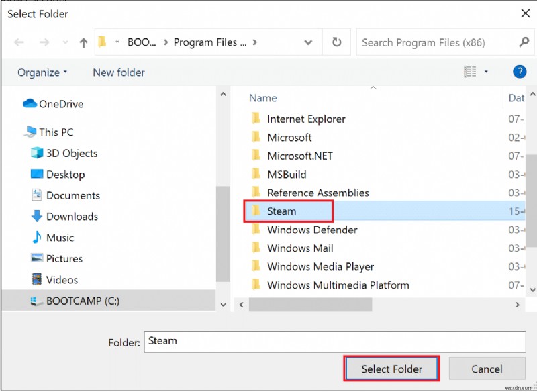Refresh the current folder listing
This screenshot has width=537, height=392.
click(336, 42)
